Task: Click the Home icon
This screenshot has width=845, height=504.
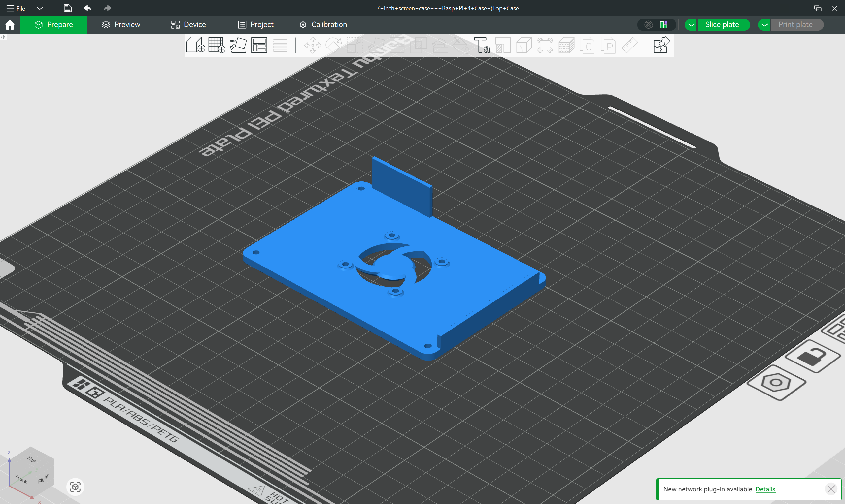Action: (x=10, y=24)
